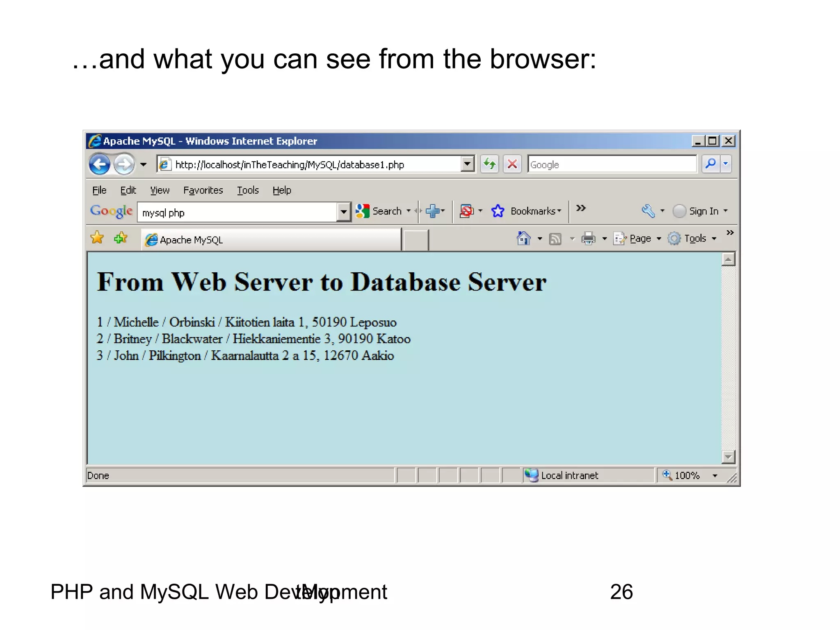The image size is (840, 630).
Task: Click the row text starting '1 / Michelle'
Action: [247, 322]
